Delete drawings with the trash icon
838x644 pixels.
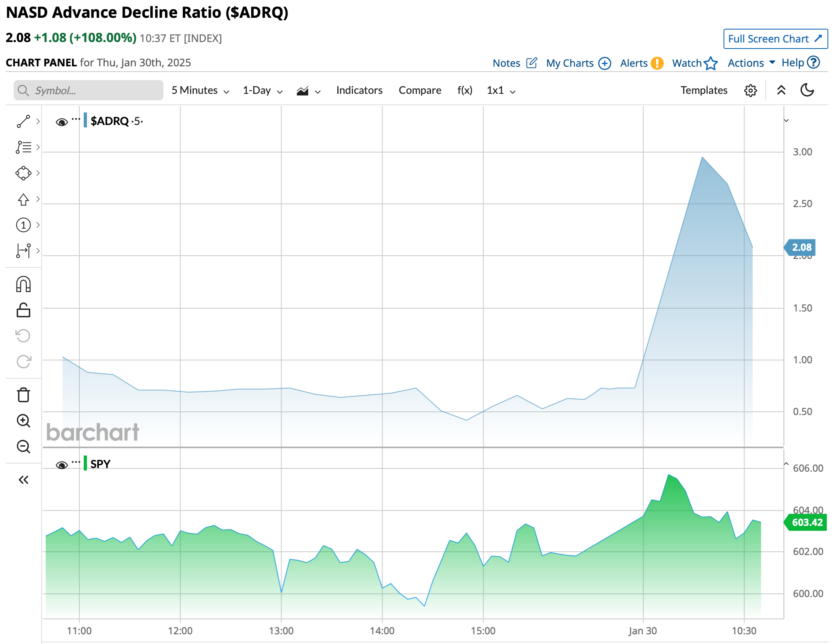pyautogui.click(x=23, y=395)
